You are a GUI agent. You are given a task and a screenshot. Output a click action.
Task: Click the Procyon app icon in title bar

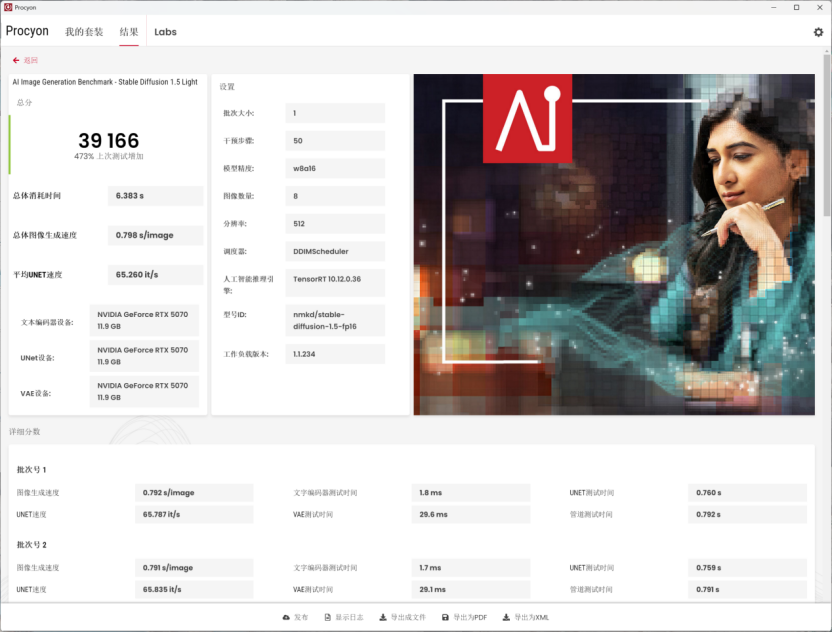point(9,7)
